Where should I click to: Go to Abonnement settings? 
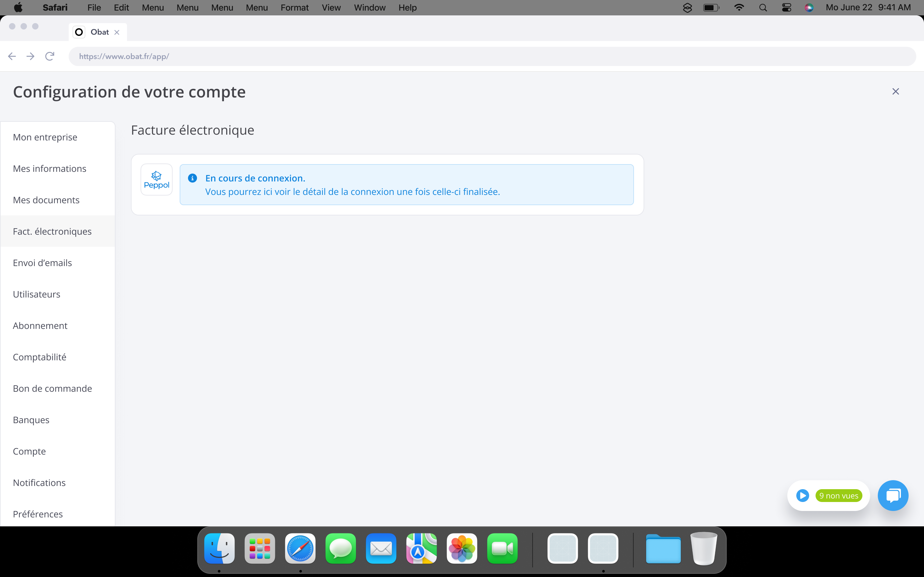point(40,325)
